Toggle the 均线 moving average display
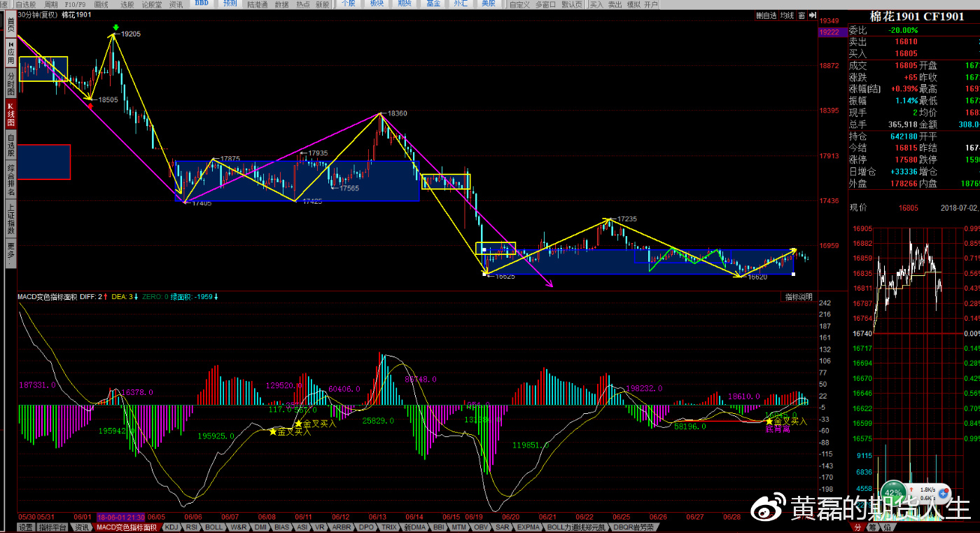Screen dimensions: 980x533 click(x=787, y=15)
